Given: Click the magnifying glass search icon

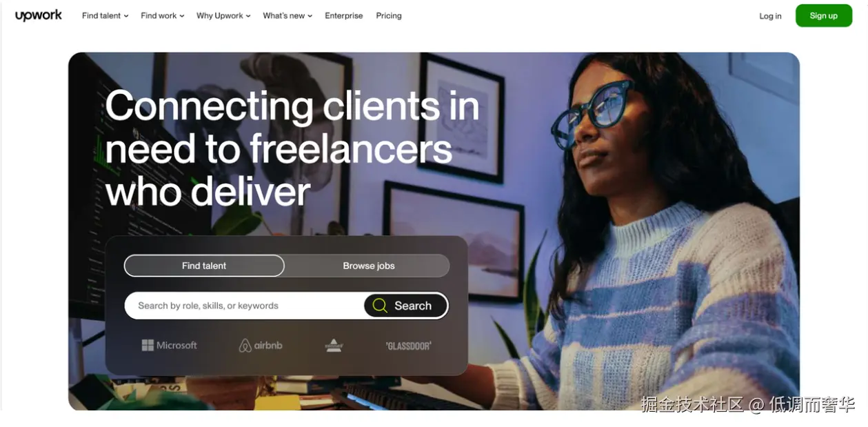Looking at the screenshot, I should tap(380, 306).
